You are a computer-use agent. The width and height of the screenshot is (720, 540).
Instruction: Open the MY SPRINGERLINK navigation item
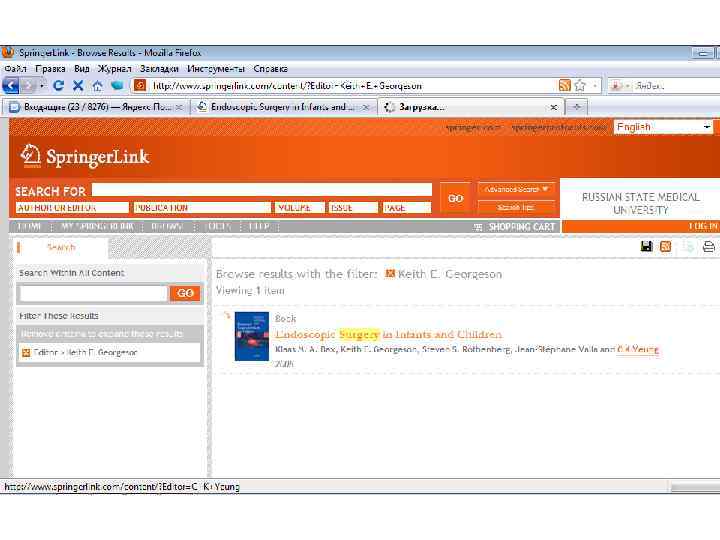(97, 226)
